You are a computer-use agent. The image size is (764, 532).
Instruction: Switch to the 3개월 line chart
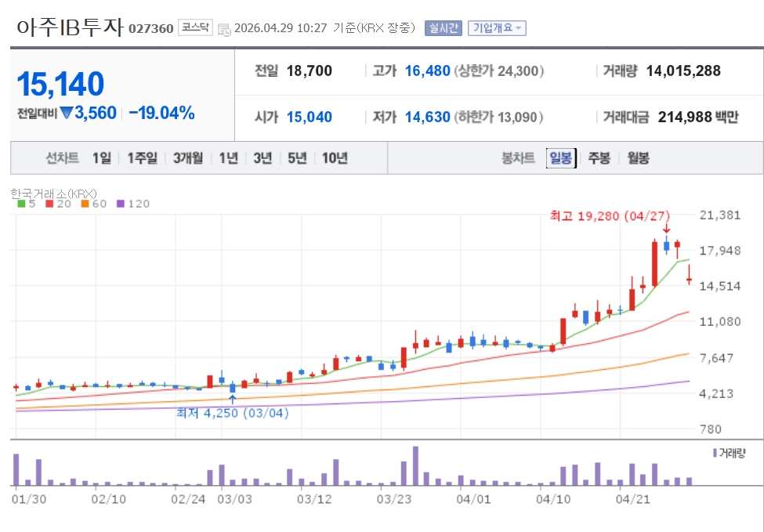188,158
